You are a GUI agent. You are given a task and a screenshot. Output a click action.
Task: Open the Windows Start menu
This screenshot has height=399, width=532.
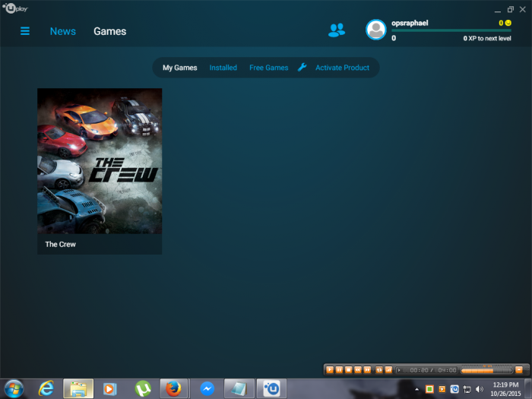tap(14, 389)
